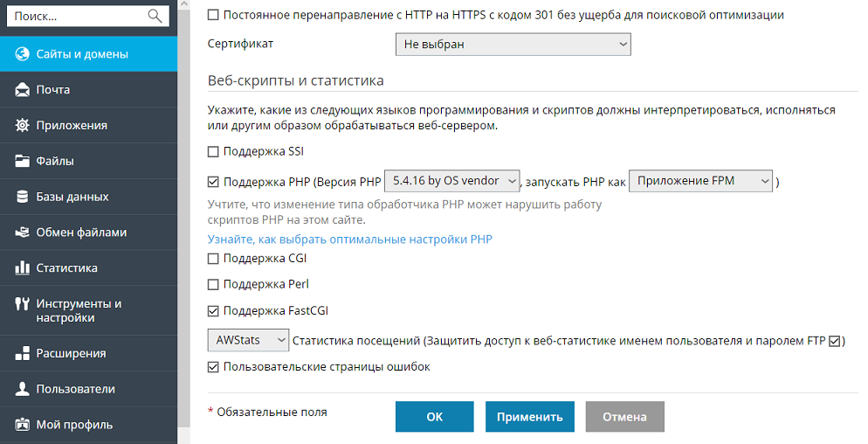Click the bar chart icon beside Статистика
The height and width of the screenshot is (444, 868).
pyautogui.click(x=23, y=268)
